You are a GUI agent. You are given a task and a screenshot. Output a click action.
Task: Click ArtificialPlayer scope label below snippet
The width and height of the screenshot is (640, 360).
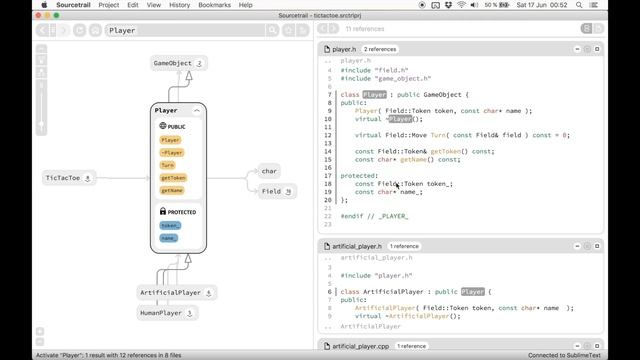(371, 327)
